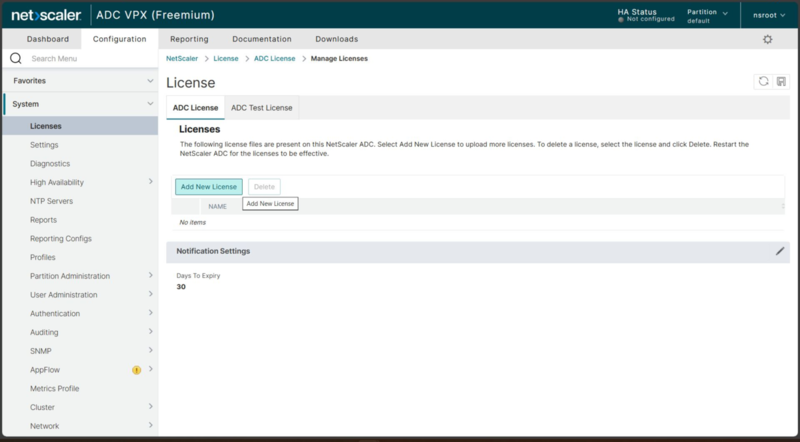The width and height of the screenshot is (800, 442).
Task: Click the search magnifier icon
Action: tap(16, 58)
